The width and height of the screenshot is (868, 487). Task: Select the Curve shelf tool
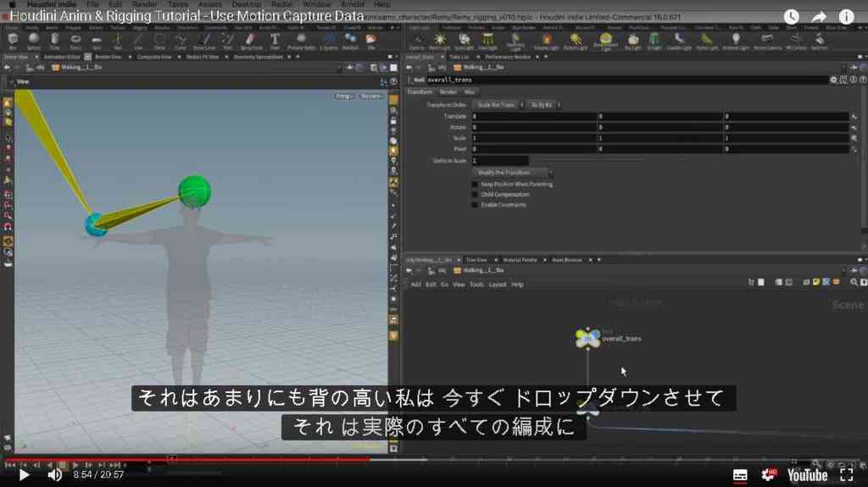click(181, 41)
